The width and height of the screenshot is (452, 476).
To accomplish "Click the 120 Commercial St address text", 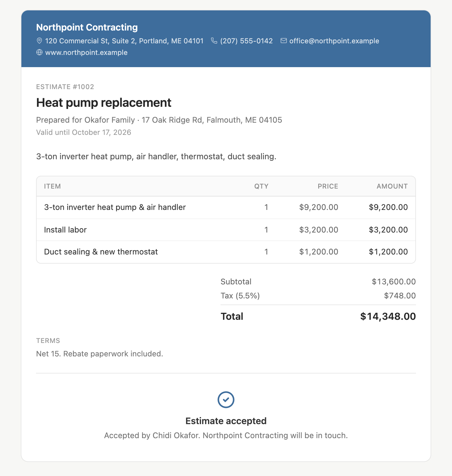I will point(124,41).
